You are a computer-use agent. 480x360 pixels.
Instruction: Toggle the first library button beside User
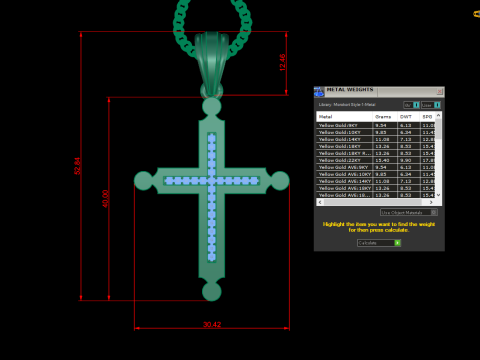click(x=411, y=105)
